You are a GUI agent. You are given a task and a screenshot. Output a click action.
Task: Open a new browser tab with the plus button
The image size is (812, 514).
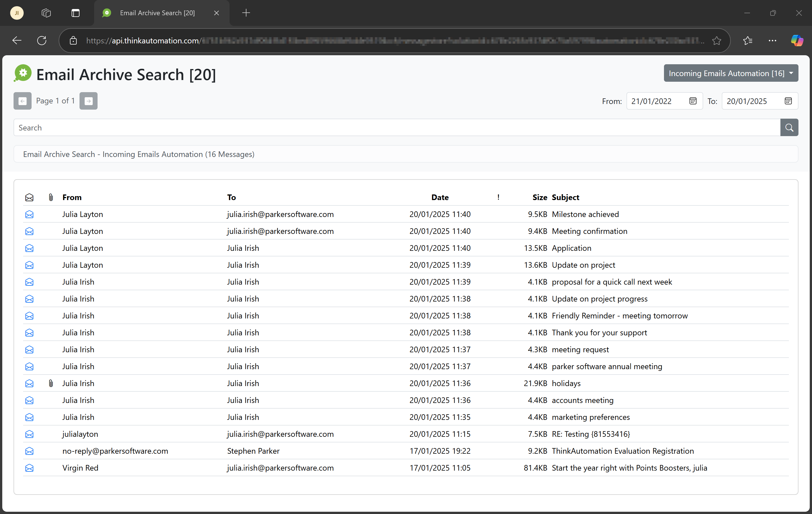coord(246,13)
